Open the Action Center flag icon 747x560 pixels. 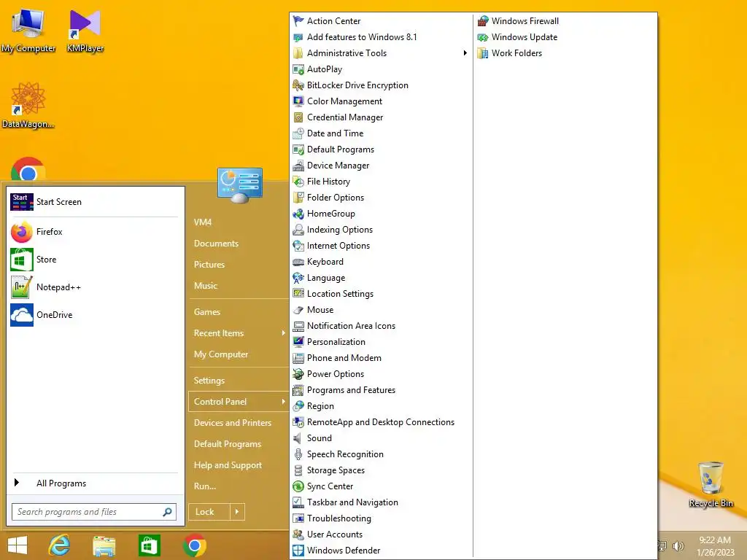point(298,21)
